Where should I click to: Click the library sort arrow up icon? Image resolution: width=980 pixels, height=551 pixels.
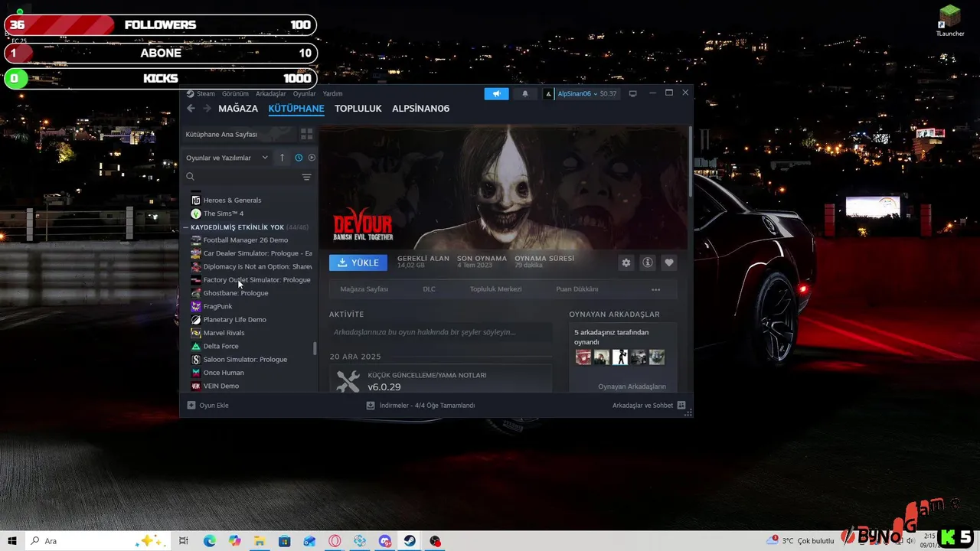point(282,158)
